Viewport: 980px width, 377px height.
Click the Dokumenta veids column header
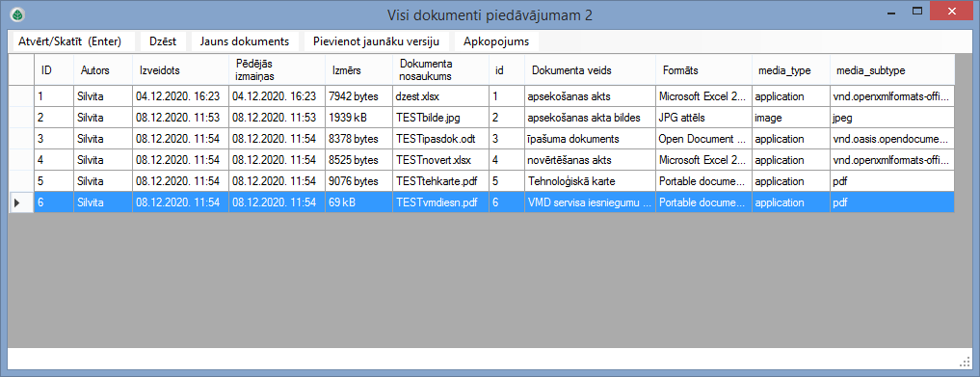point(590,70)
